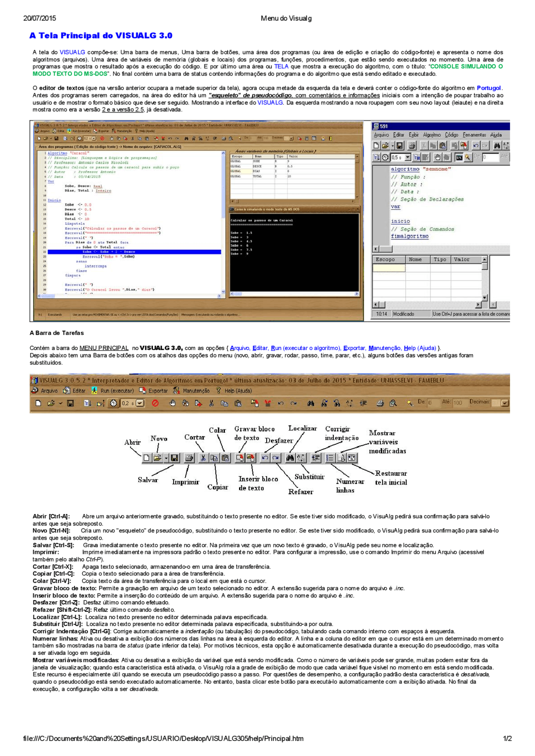This screenshot has width=535, height=756.
Task: Click the console screen icon in the 591 window toolbar
Action: (459, 157)
